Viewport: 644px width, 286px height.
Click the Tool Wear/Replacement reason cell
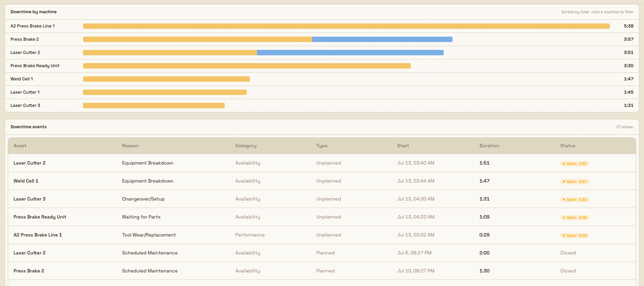tap(149, 235)
